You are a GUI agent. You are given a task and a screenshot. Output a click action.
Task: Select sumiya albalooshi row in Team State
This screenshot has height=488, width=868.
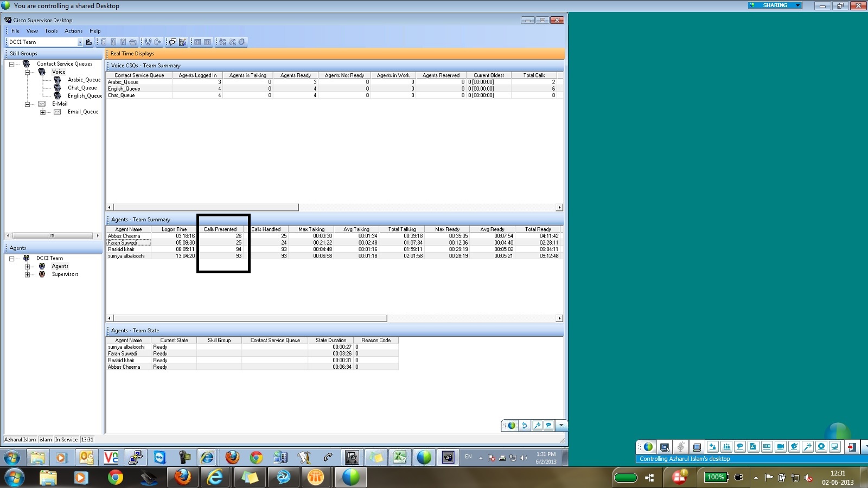point(252,347)
